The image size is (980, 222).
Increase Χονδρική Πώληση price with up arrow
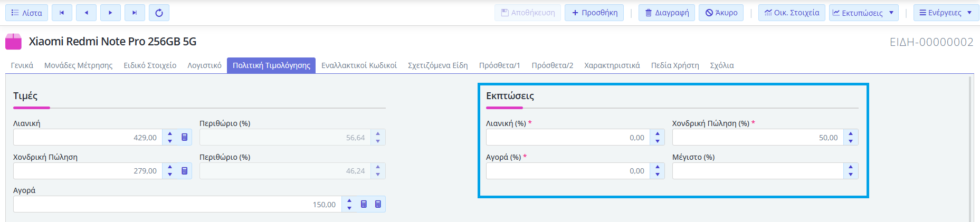click(x=170, y=167)
